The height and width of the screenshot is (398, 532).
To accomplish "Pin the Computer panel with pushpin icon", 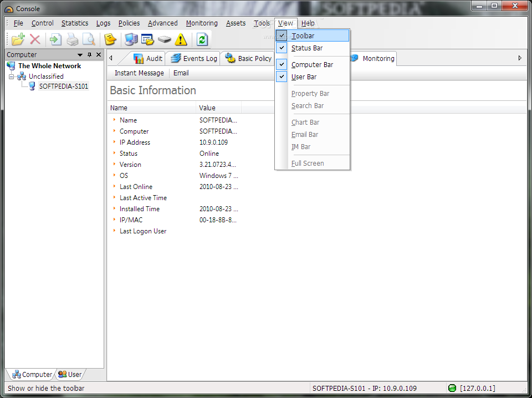I will (x=90, y=55).
